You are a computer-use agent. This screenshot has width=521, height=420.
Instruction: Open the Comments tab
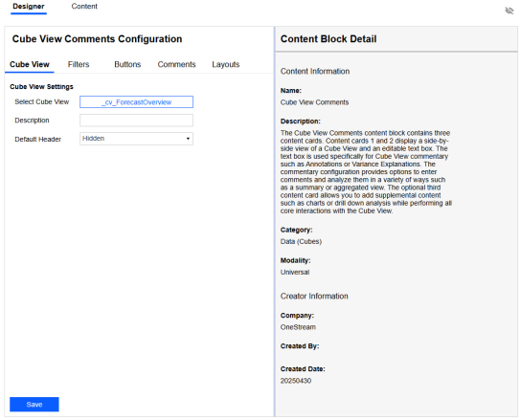(176, 64)
